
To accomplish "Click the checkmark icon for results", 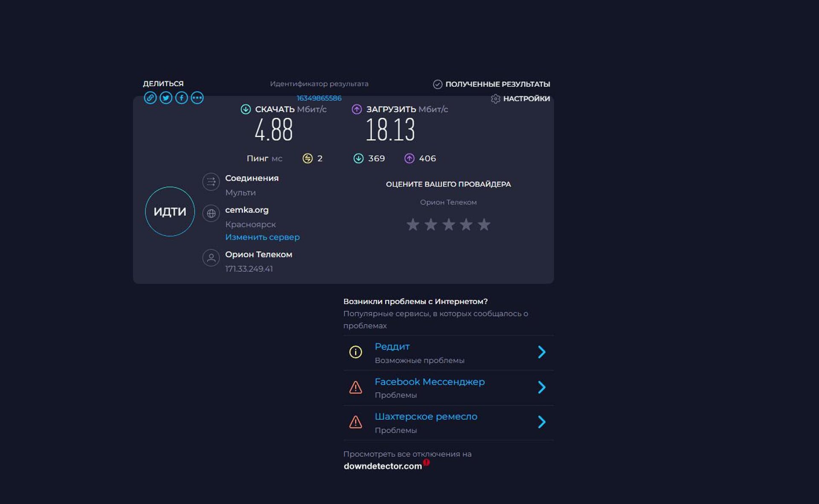I will pyautogui.click(x=438, y=84).
